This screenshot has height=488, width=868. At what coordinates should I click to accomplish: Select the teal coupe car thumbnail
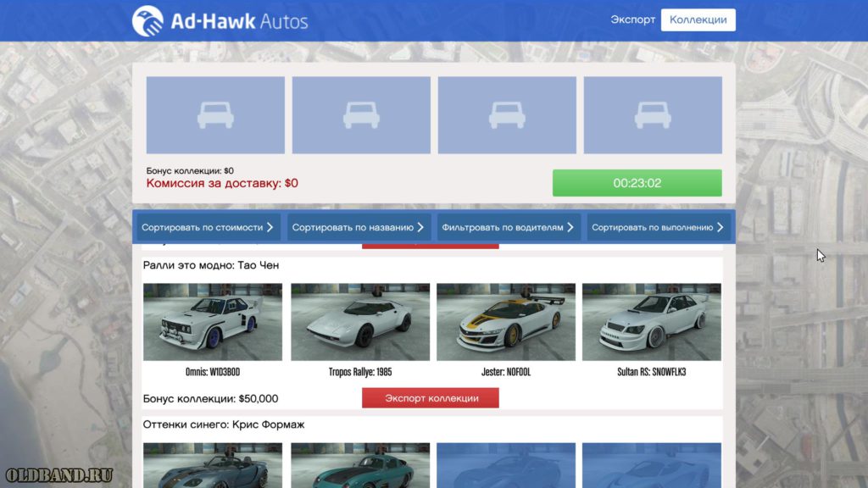[360, 465]
